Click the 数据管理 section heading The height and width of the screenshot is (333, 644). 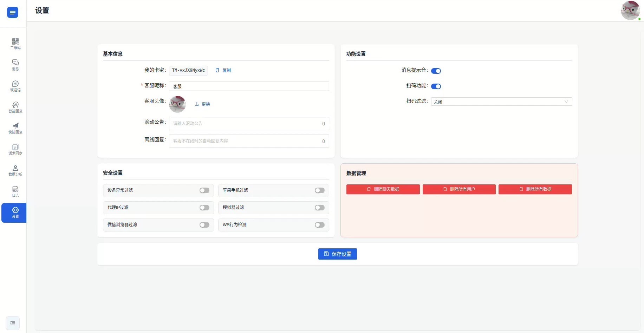tap(356, 173)
